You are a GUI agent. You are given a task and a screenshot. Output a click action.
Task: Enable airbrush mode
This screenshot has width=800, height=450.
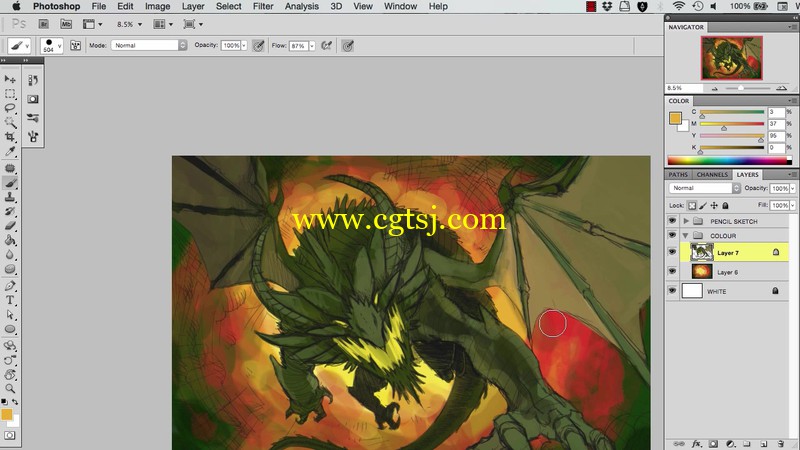327,46
